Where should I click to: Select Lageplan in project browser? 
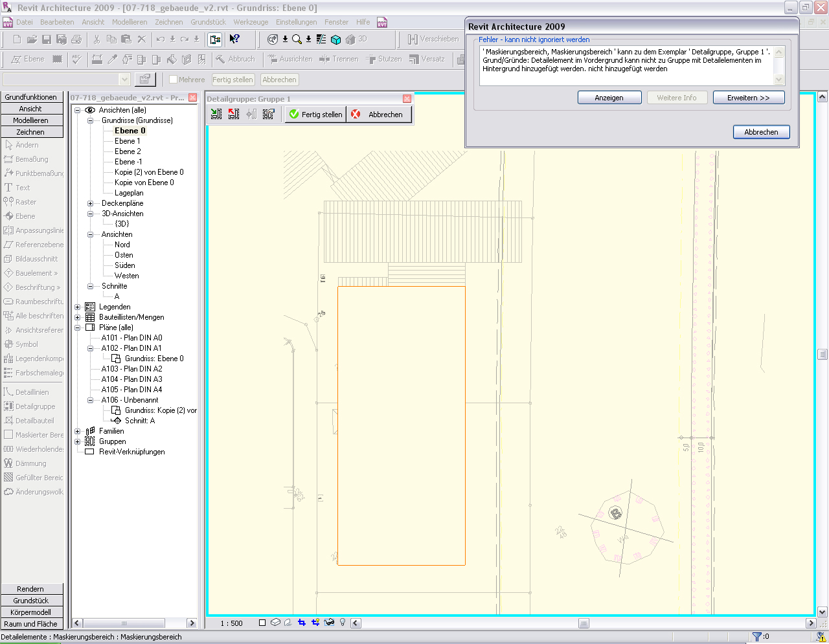[x=129, y=193]
